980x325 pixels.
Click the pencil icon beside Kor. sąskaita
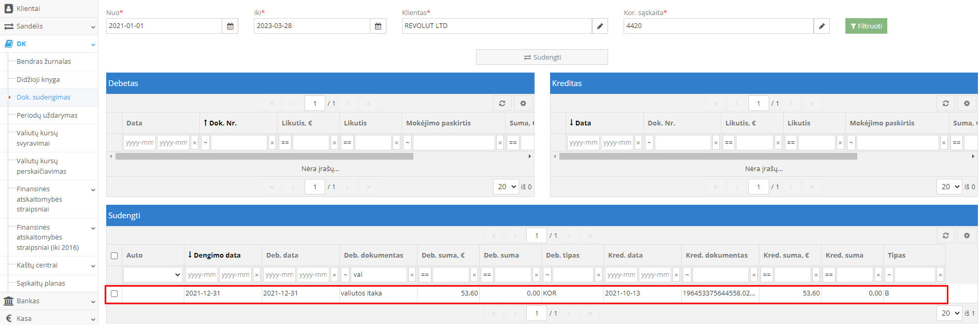[822, 26]
